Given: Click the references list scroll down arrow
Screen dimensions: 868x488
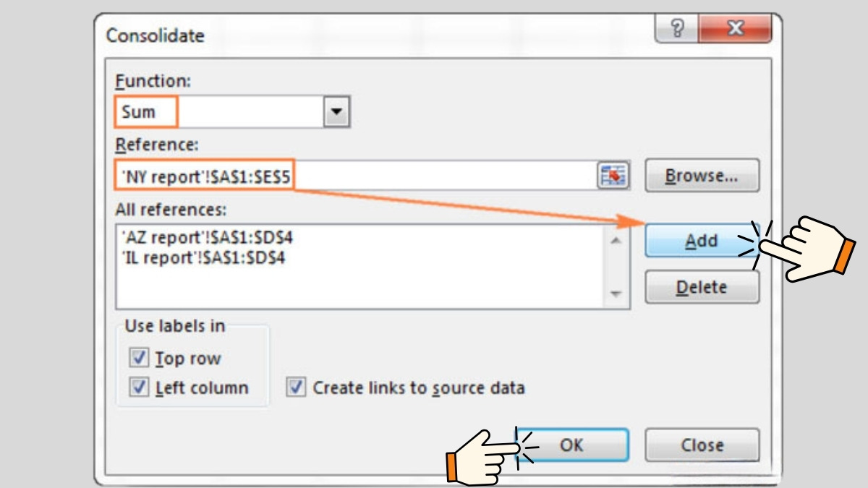Looking at the screenshot, I should click(x=616, y=294).
